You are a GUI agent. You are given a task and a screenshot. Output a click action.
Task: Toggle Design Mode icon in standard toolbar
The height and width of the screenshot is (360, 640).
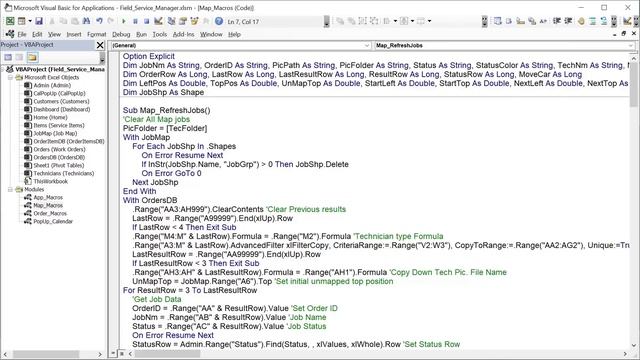click(158, 21)
